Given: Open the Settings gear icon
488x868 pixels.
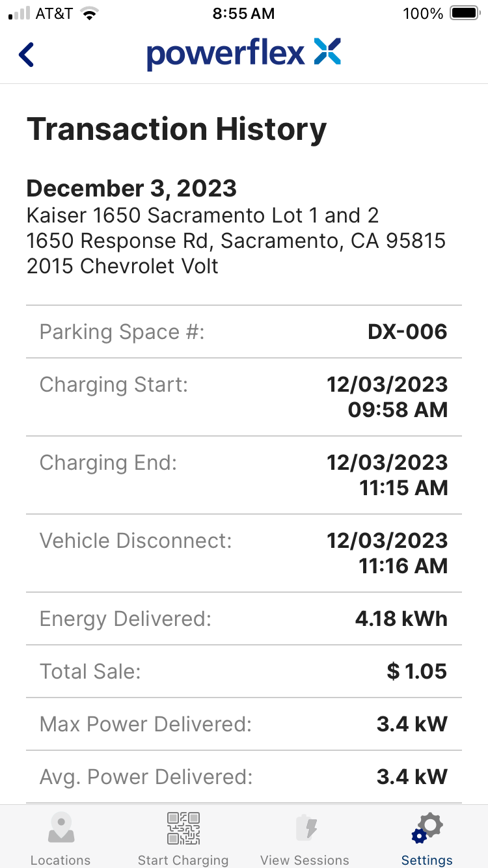Looking at the screenshot, I should pos(427,828).
